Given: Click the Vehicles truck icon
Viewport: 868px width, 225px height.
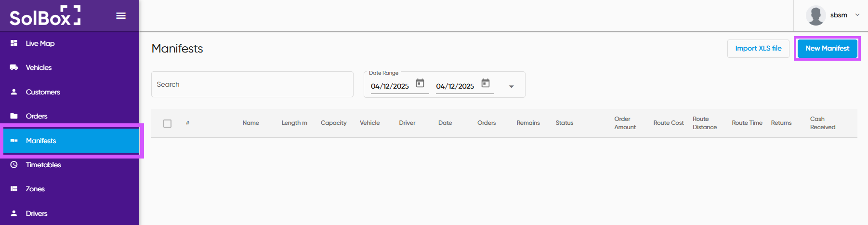Looking at the screenshot, I should click(x=14, y=67).
